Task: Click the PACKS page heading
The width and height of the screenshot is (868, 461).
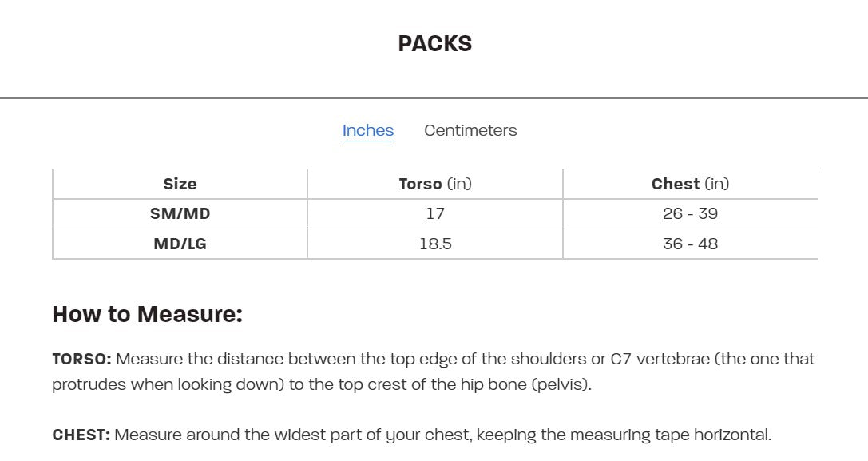Action: pyautogui.click(x=435, y=43)
